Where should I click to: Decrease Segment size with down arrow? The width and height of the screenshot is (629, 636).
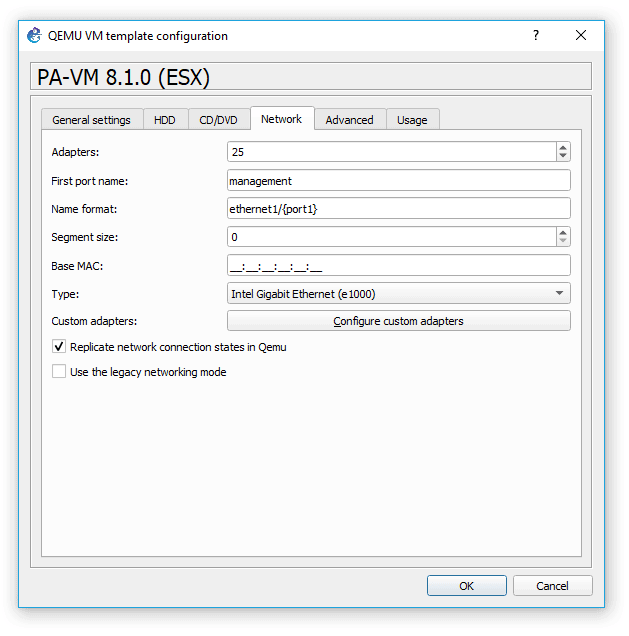pos(563,241)
